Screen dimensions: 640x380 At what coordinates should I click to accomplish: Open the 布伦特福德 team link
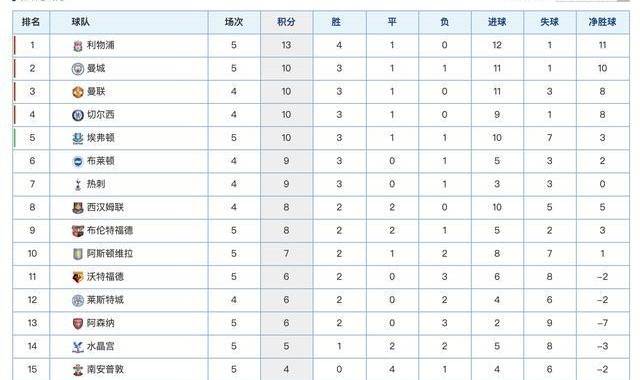click(x=110, y=231)
